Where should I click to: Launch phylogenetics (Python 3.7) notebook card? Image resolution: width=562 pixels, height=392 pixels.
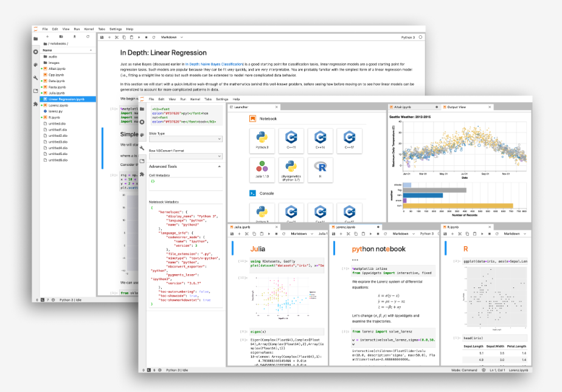click(291, 170)
